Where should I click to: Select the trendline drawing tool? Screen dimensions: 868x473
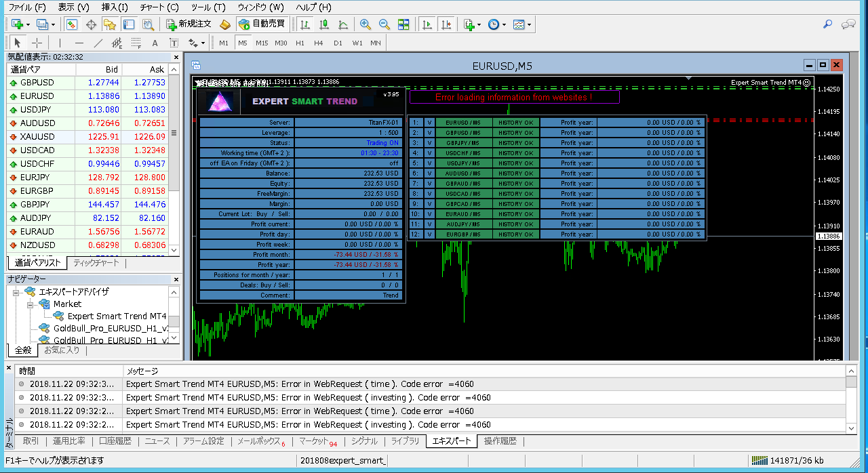pos(98,43)
